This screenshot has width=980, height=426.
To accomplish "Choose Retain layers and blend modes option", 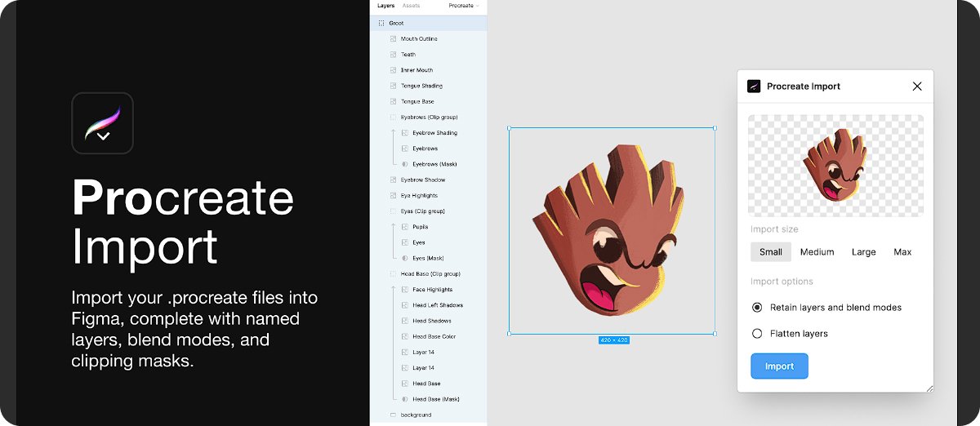I will click(x=826, y=308).
